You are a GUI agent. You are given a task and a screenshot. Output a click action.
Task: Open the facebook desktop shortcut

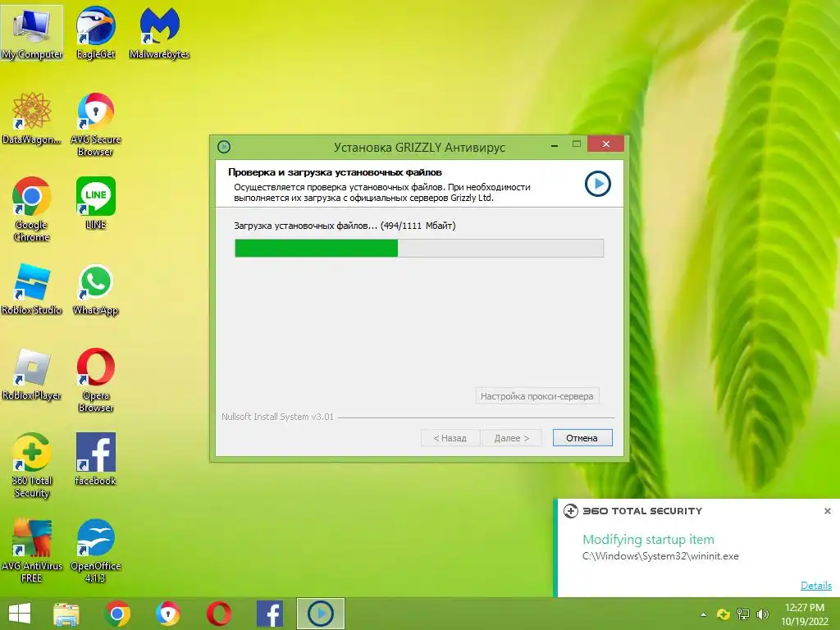(x=95, y=459)
